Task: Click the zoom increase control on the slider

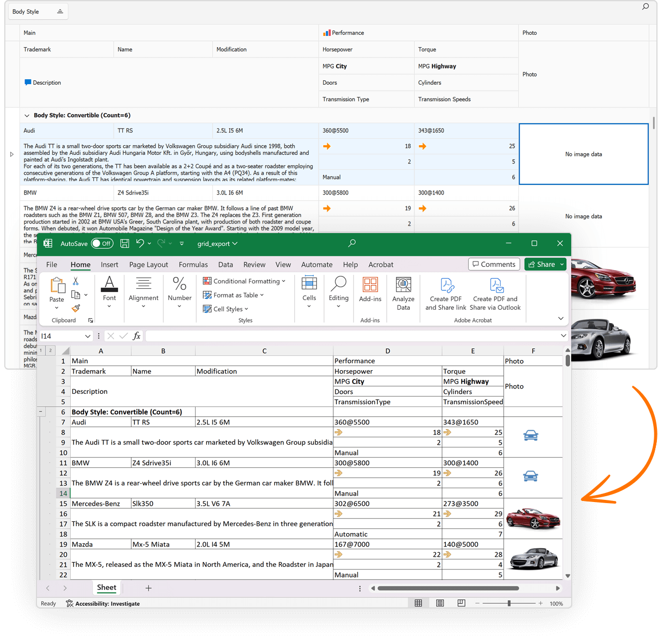Action: pyautogui.click(x=541, y=603)
